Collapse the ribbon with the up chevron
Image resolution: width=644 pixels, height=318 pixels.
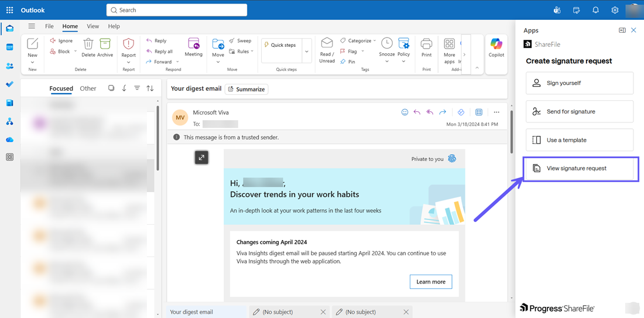[477, 67]
